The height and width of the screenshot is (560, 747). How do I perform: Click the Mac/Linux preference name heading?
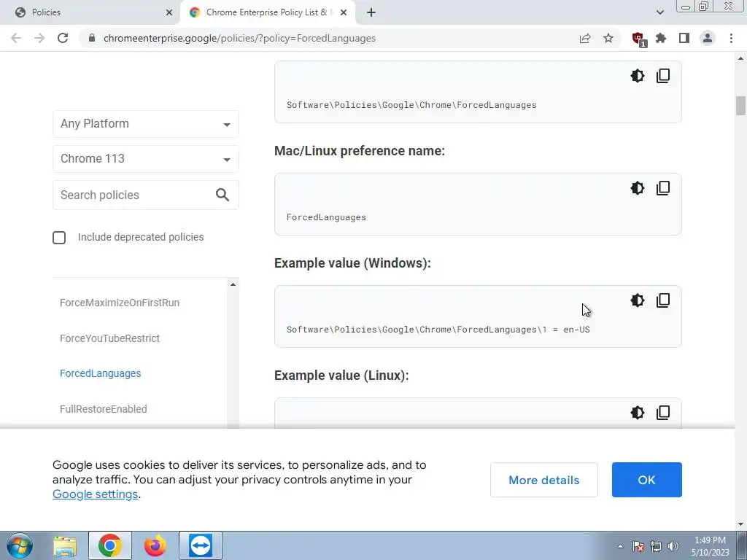(360, 151)
